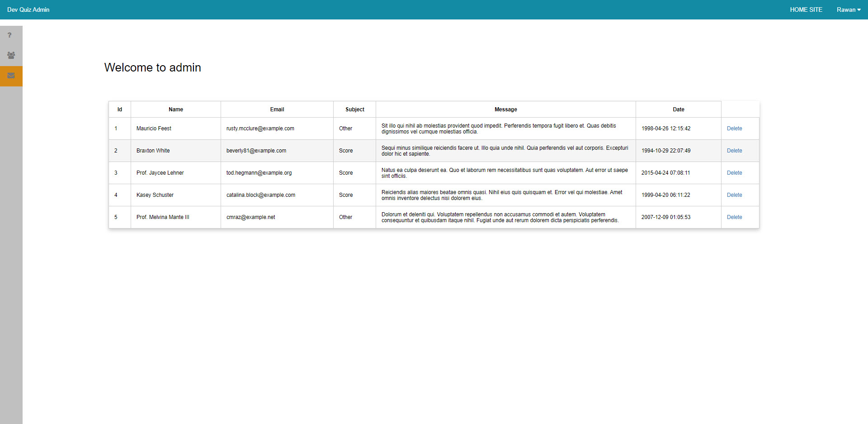Click the highlighted Id 3 in the table
This screenshot has width=868, height=424.
pyautogui.click(x=116, y=172)
